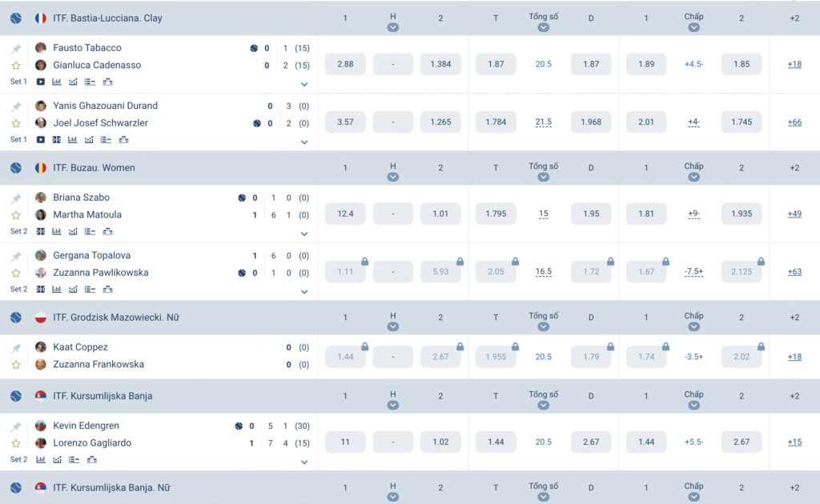
Task: Open court view icon for Durand vs Schwarzler
Action: click(57, 140)
